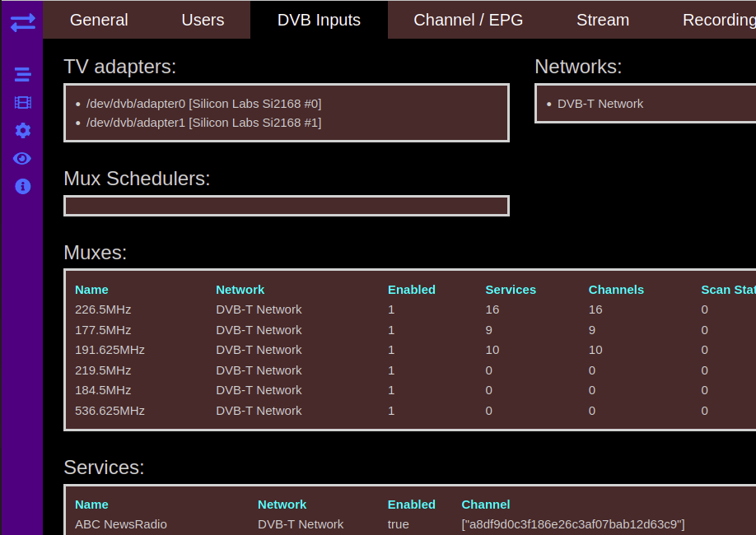756x535 pixels.
Task: Click the Muxes Network column header
Action: (240, 290)
